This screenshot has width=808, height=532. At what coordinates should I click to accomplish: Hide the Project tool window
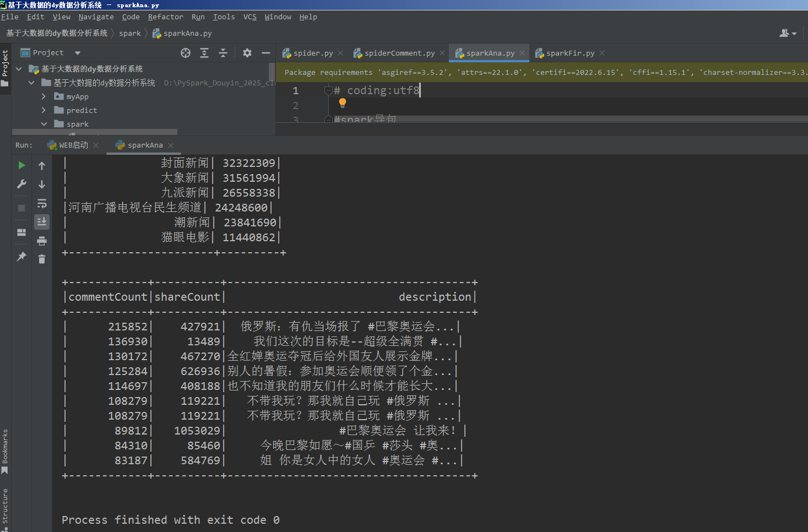pos(266,53)
